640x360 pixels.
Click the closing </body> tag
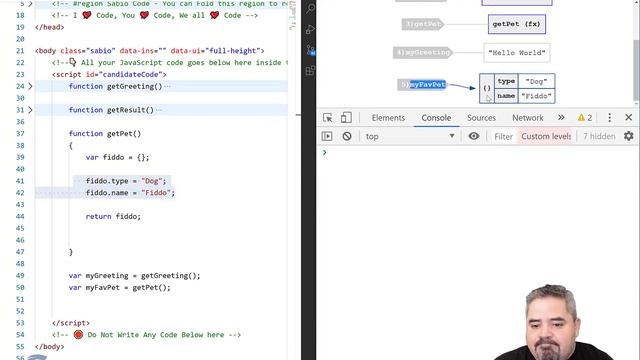(49, 347)
